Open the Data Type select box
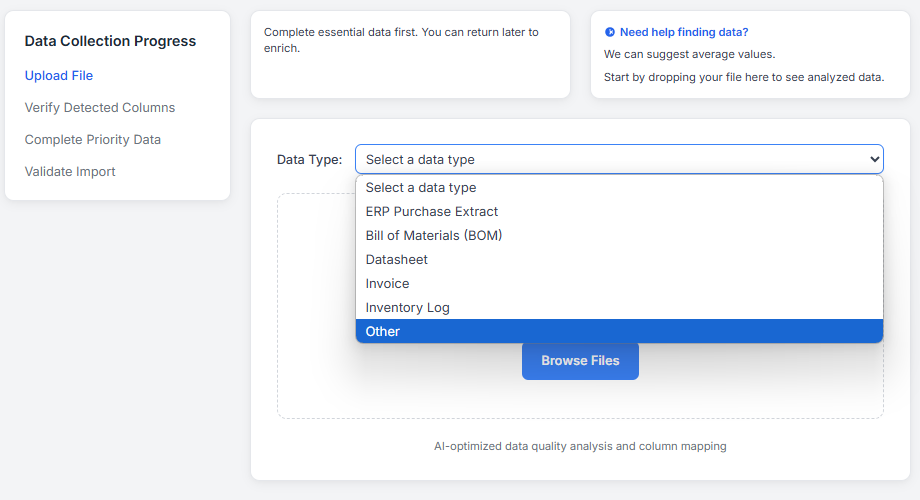920x500 pixels. tap(618, 160)
